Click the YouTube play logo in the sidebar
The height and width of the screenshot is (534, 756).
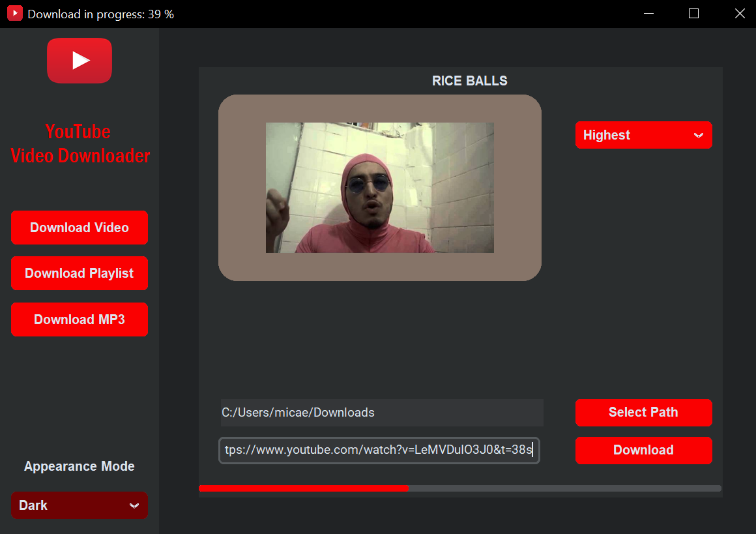(79, 60)
